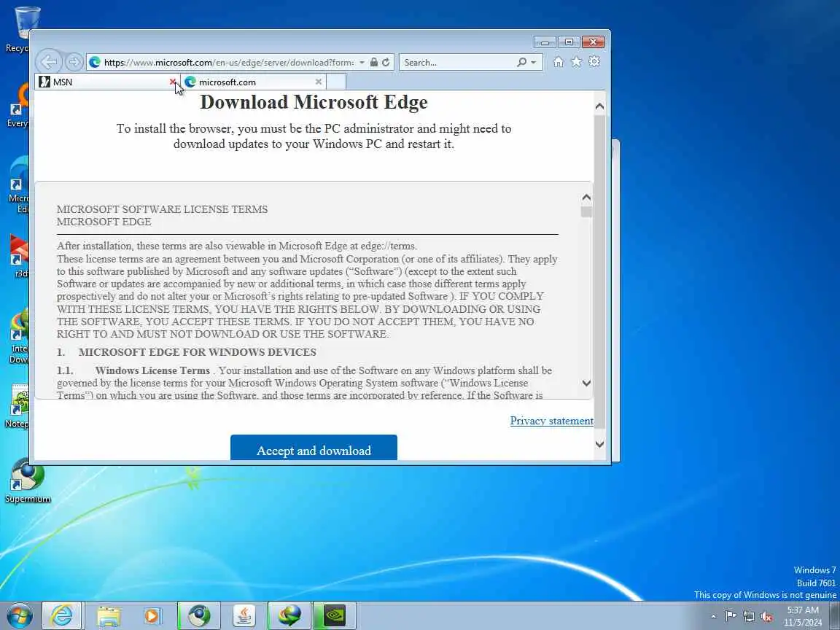Click the address bar URL text
This screenshot has width=840, height=630.
click(x=229, y=63)
